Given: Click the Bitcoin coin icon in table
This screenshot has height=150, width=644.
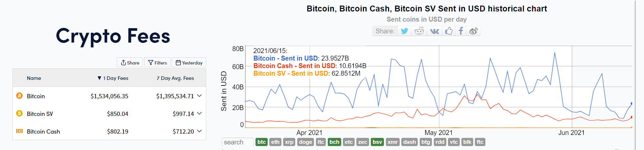Looking at the screenshot, I should click(x=19, y=96).
